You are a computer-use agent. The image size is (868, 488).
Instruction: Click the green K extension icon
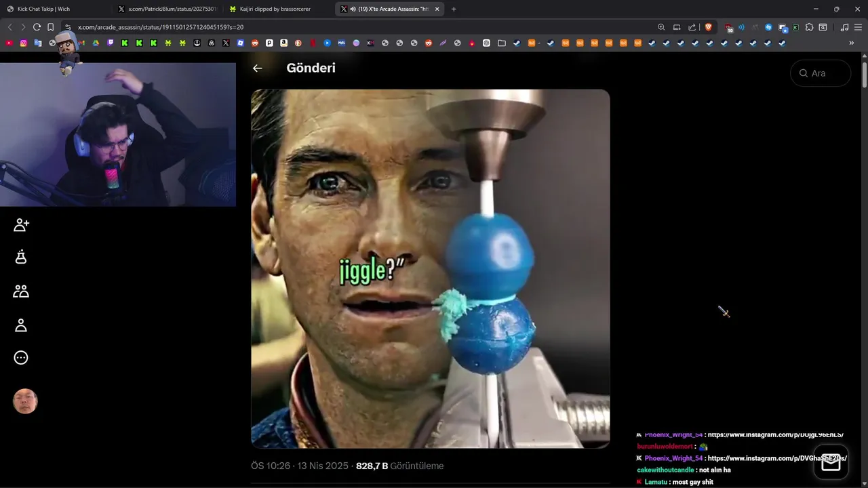pyautogui.click(x=795, y=27)
